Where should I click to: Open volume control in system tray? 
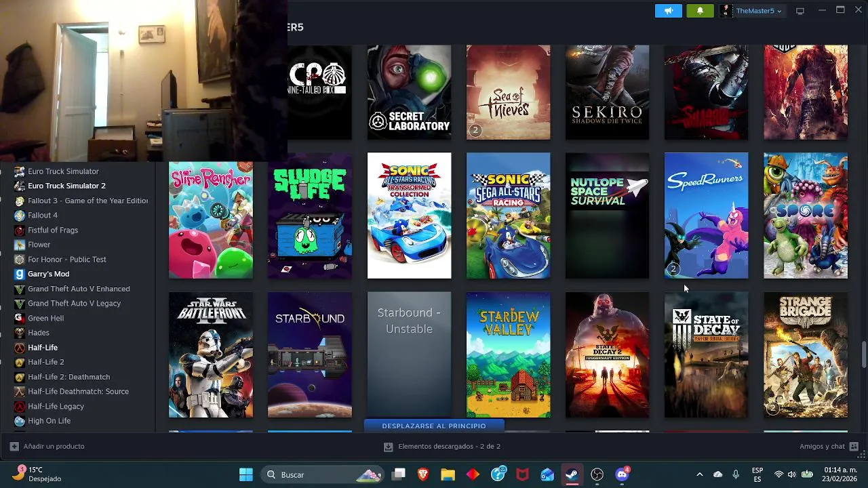tap(793, 474)
